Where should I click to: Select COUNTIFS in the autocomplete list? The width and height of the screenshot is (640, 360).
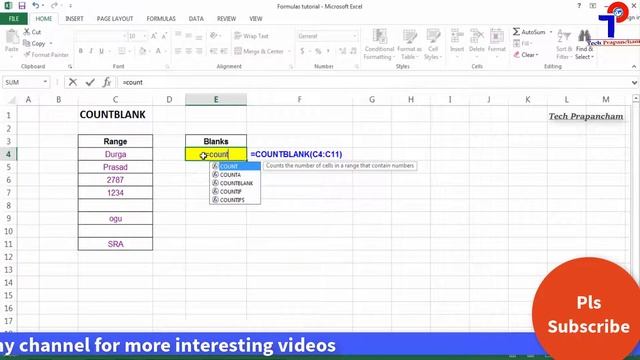point(235,200)
